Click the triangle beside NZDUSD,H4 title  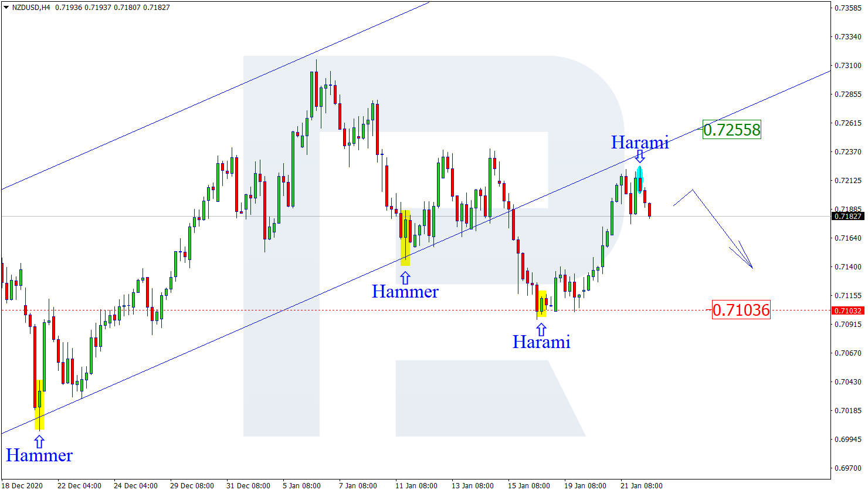pos(6,8)
